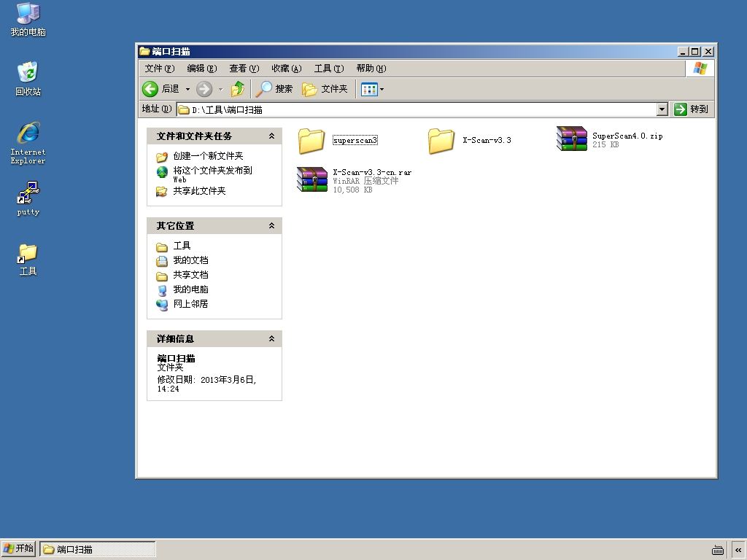Open Forward history dropdown arrow
This screenshot has height=560, width=747.
coord(220,89)
